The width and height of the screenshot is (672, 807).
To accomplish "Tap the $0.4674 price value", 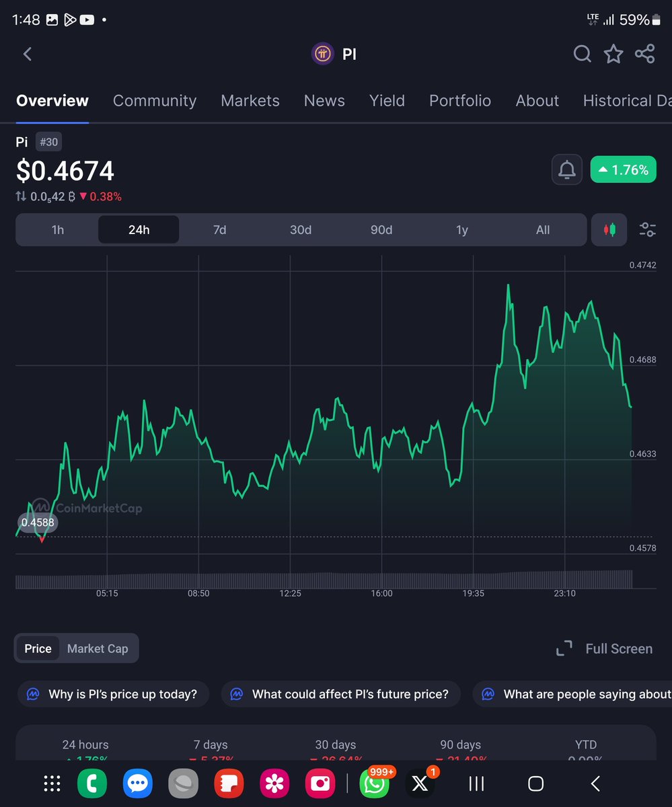I will [65, 171].
